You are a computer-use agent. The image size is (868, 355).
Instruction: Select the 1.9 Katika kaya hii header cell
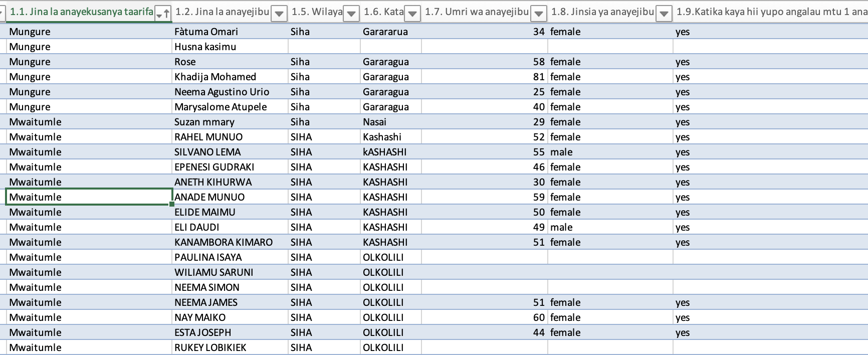pyautogui.click(x=771, y=12)
